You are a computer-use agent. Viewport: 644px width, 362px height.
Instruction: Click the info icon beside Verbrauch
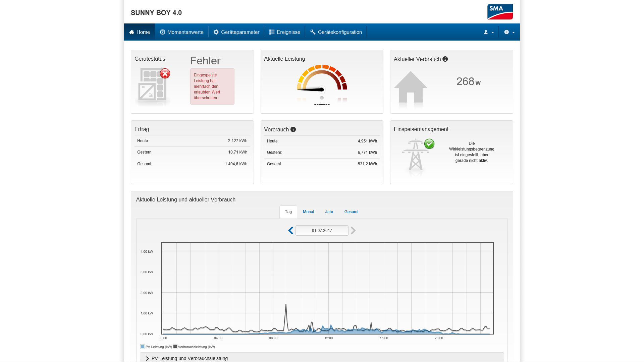[293, 129]
